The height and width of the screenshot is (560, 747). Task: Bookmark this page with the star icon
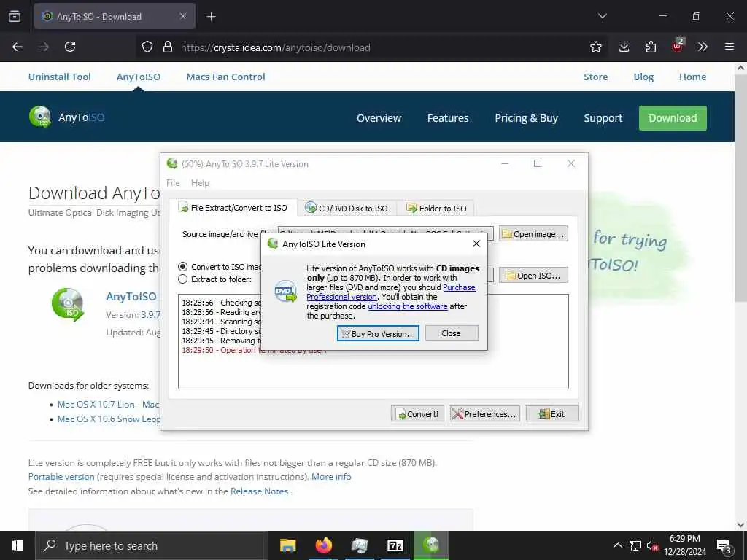595,47
